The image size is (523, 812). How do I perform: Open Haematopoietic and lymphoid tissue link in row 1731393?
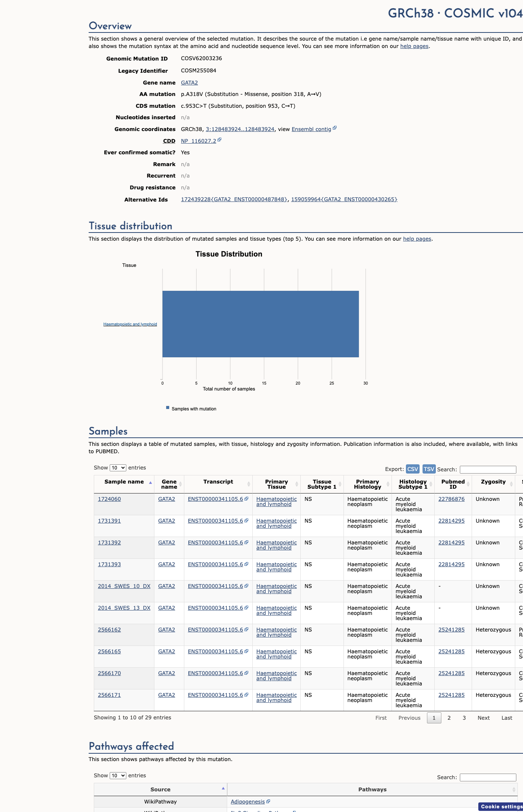[277, 567]
